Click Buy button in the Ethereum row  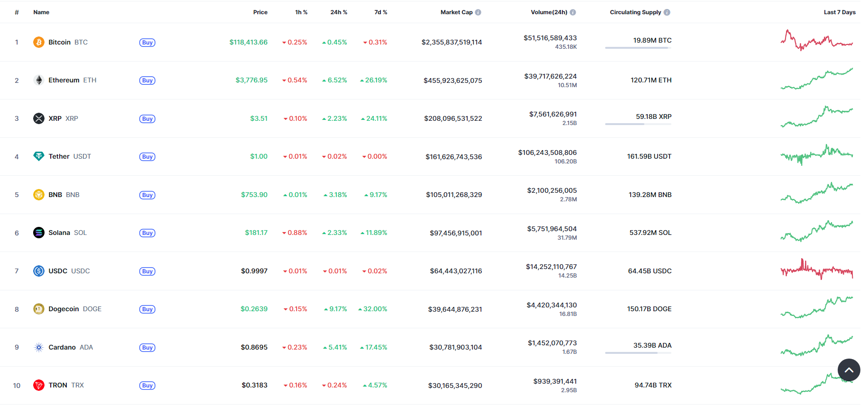click(147, 81)
